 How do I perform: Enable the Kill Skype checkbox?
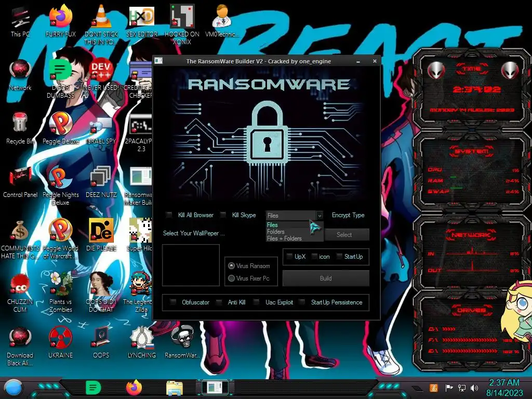coord(223,215)
